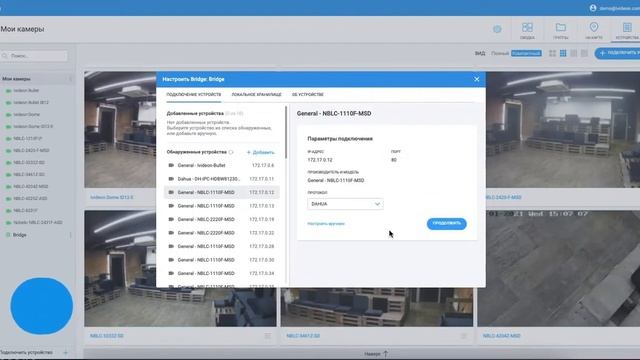Refresh the Обнаруженные устройства list
640x360 pixels.
(x=231, y=152)
